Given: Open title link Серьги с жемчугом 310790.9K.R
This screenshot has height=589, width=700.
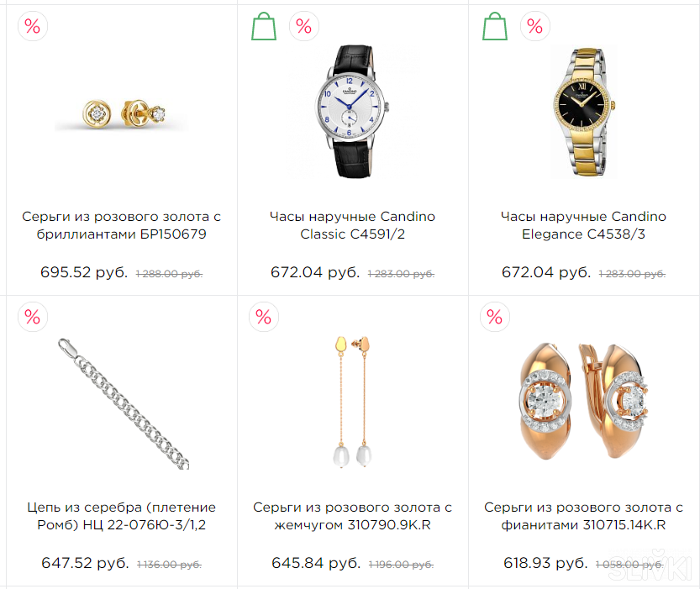Looking at the screenshot, I should (x=353, y=516).
